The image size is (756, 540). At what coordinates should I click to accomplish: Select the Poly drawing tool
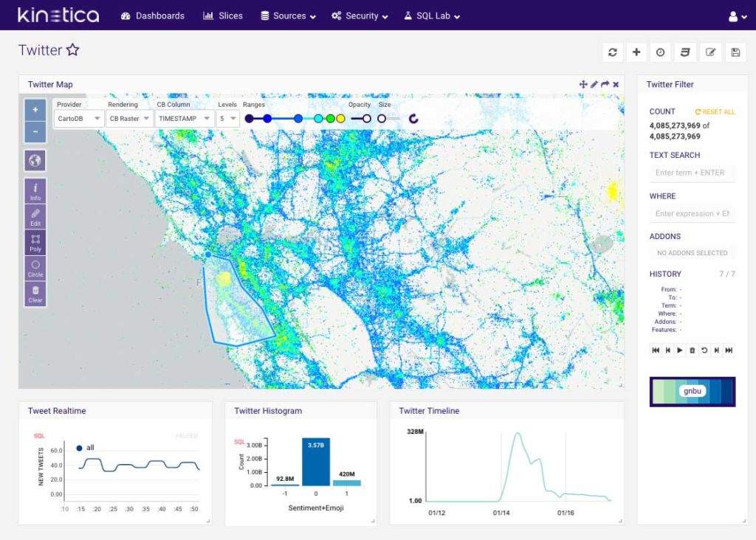click(x=35, y=243)
